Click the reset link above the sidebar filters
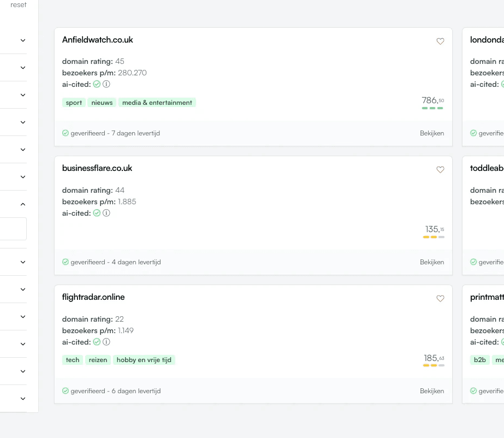504x438 pixels. click(x=18, y=4)
